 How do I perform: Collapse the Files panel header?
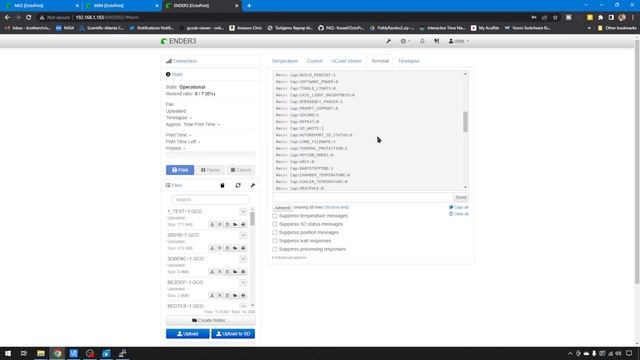(x=174, y=185)
